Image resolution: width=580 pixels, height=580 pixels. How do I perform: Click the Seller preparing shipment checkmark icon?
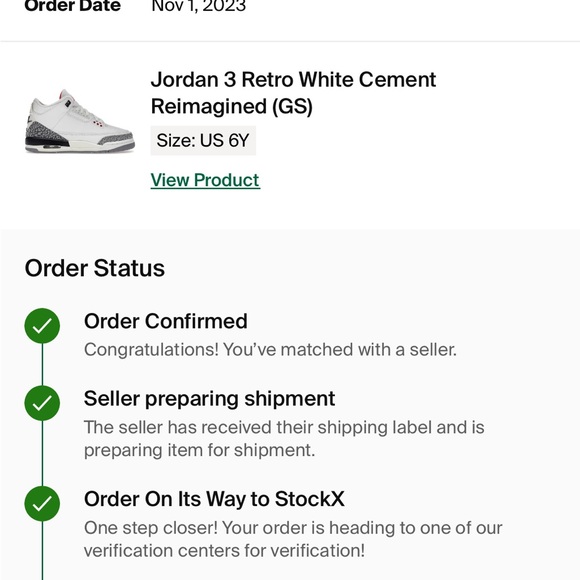tap(42, 403)
